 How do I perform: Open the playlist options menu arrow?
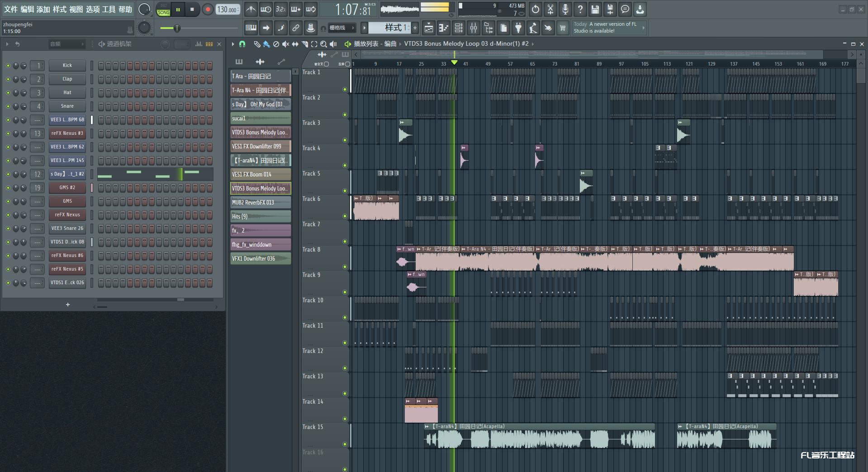pos(233,44)
